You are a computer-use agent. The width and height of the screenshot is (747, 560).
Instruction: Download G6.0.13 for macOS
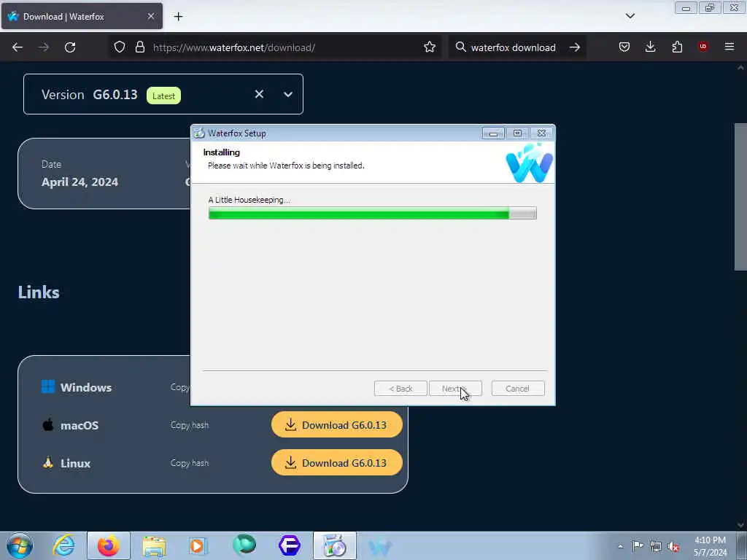pyautogui.click(x=337, y=424)
